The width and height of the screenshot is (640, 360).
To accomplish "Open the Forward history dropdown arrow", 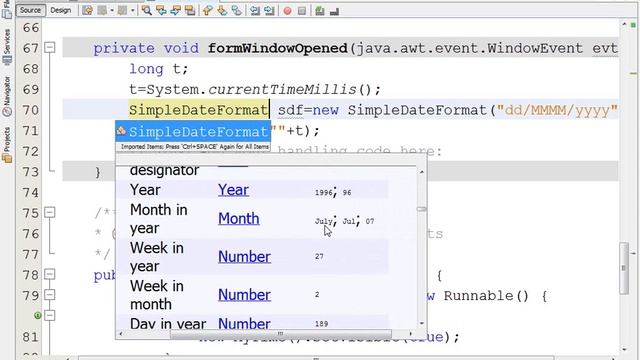I will click(133, 11).
